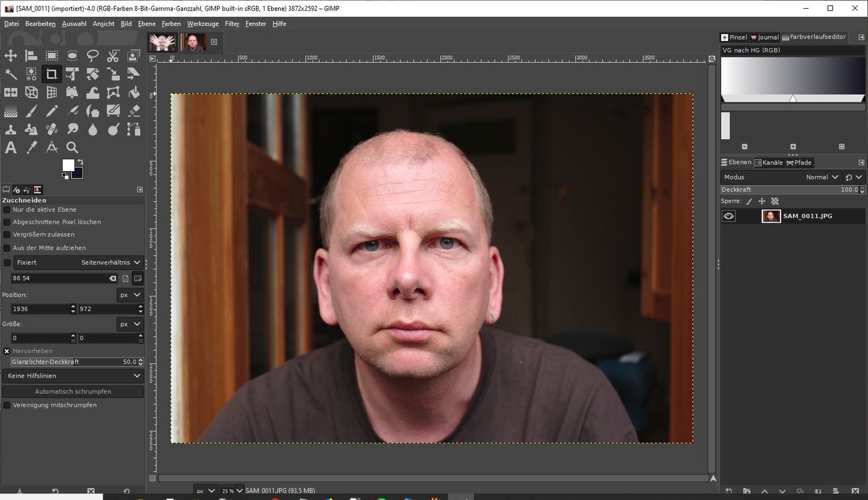Screen dimensions: 868x500
Task: Select the Flip tool
Action: pos(11,92)
